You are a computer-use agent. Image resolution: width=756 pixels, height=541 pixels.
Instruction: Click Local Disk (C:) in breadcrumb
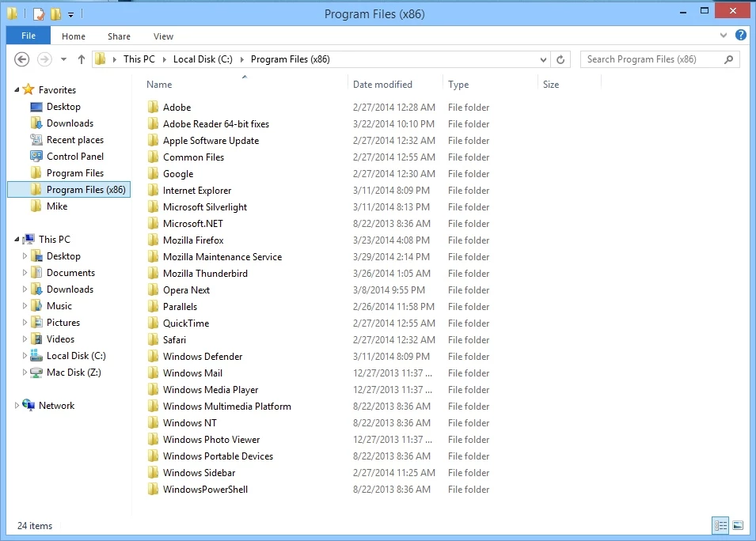(203, 59)
